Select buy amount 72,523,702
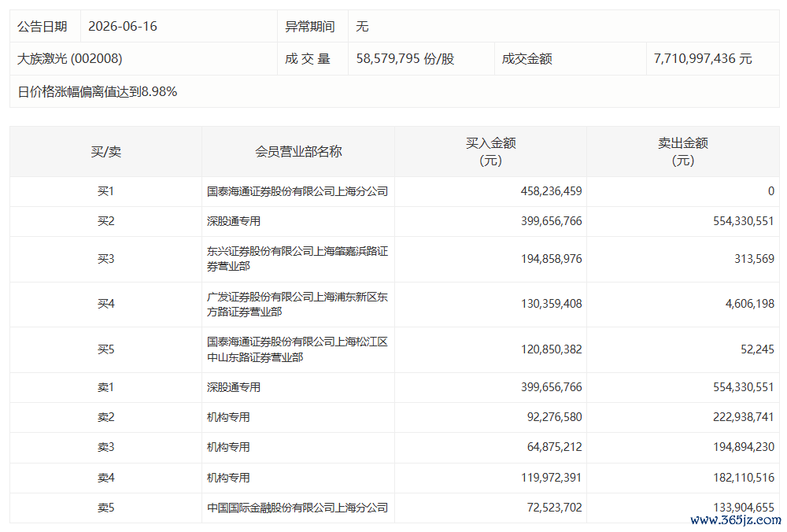787x532 pixels. [x=554, y=508]
